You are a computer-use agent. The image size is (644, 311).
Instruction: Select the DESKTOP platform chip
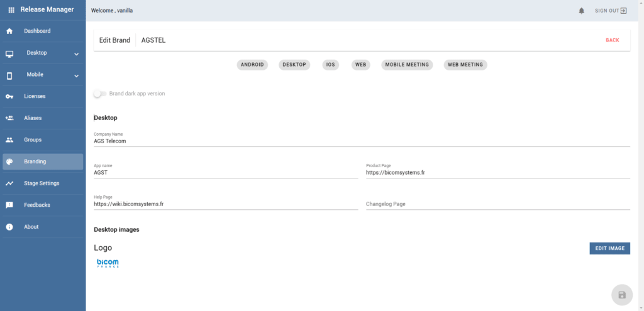(294, 65)
